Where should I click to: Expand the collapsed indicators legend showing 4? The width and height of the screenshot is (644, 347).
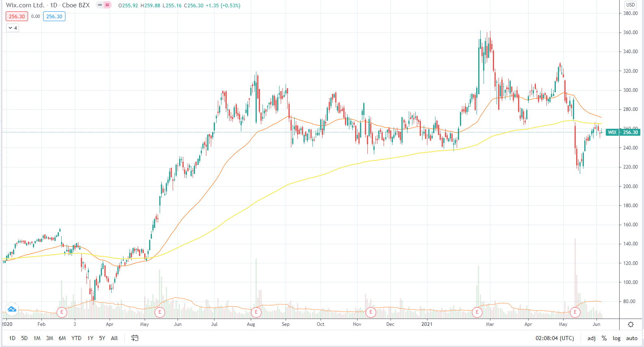click(13, 28)
